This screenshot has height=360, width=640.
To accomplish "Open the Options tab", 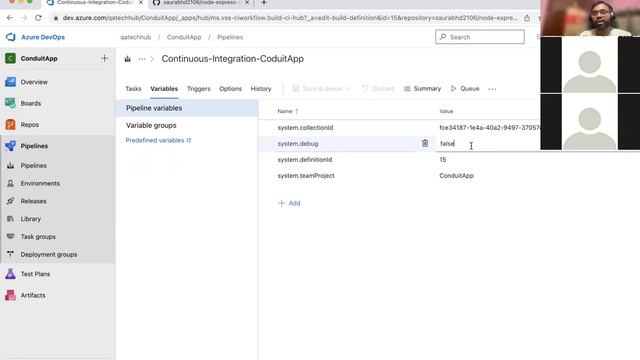I will pos(230,89).
